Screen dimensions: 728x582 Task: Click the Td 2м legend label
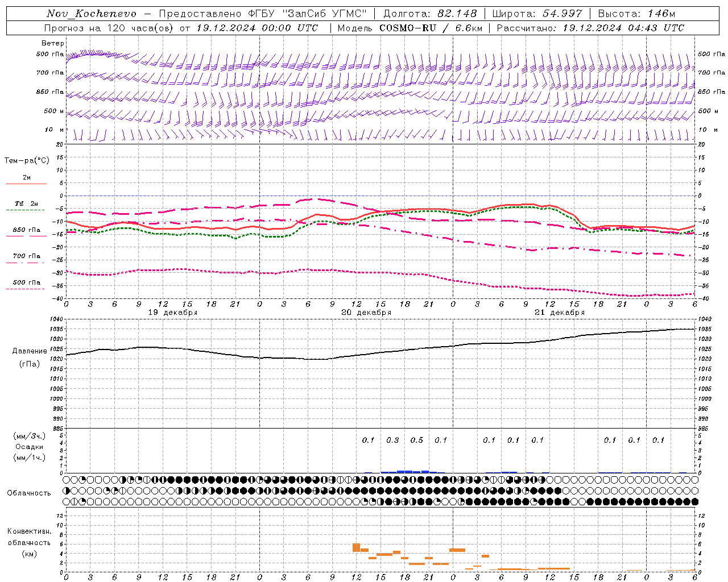click(x=26, y=203)
